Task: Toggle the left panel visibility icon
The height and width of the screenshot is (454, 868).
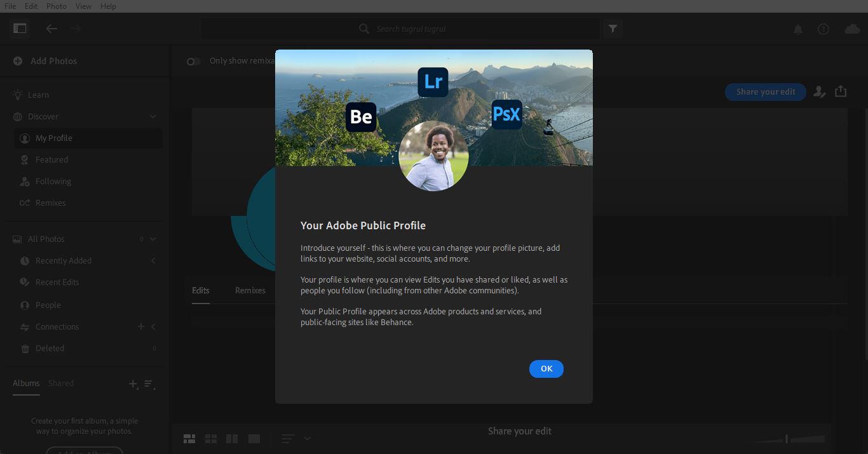Action: (x=20, y=29)
